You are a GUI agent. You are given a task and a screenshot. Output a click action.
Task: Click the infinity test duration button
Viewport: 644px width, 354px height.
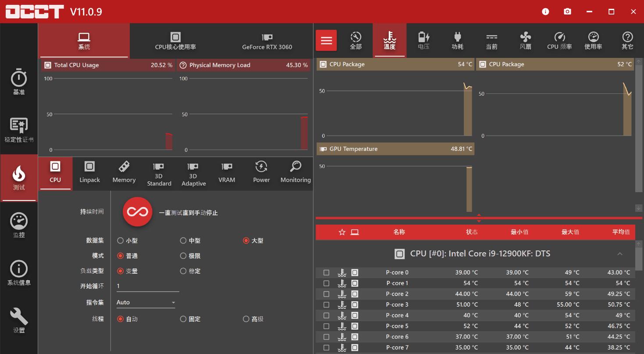137,212
